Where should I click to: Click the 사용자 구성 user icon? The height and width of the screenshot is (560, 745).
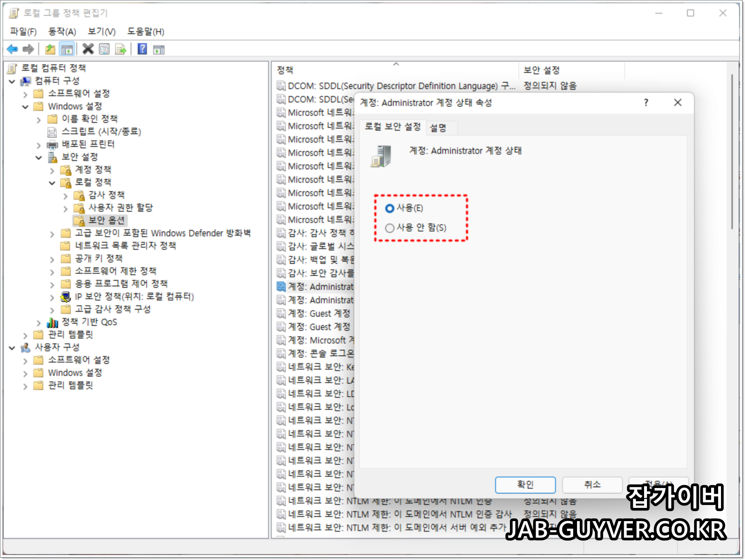pyautogui.click(x=26, y=347)
